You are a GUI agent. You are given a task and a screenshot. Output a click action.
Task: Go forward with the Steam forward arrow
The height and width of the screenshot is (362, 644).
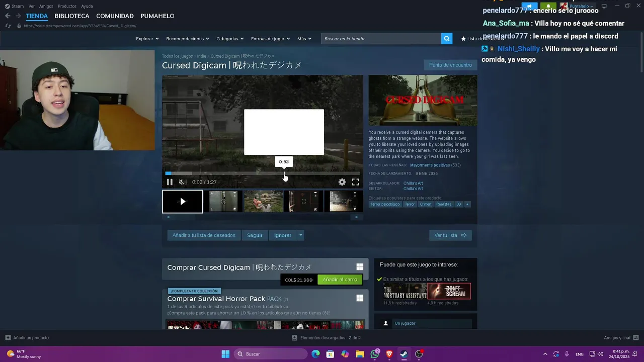[x=18, y=16]
